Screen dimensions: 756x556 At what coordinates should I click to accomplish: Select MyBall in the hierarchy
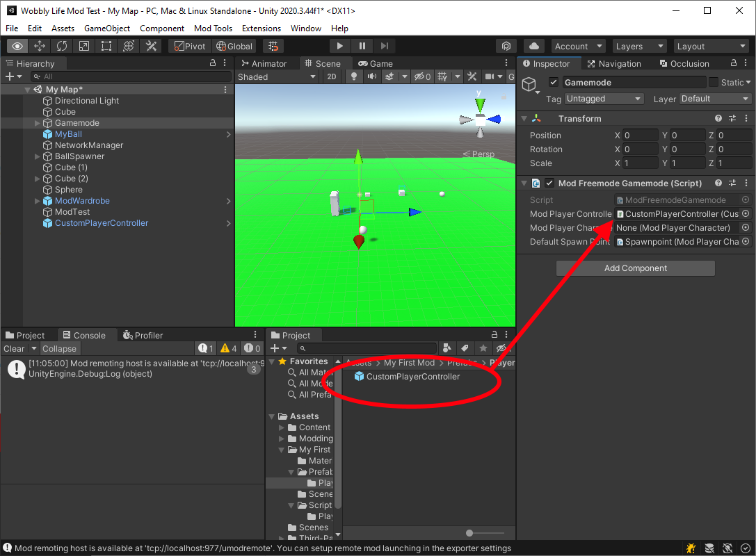tap(68, 134)
